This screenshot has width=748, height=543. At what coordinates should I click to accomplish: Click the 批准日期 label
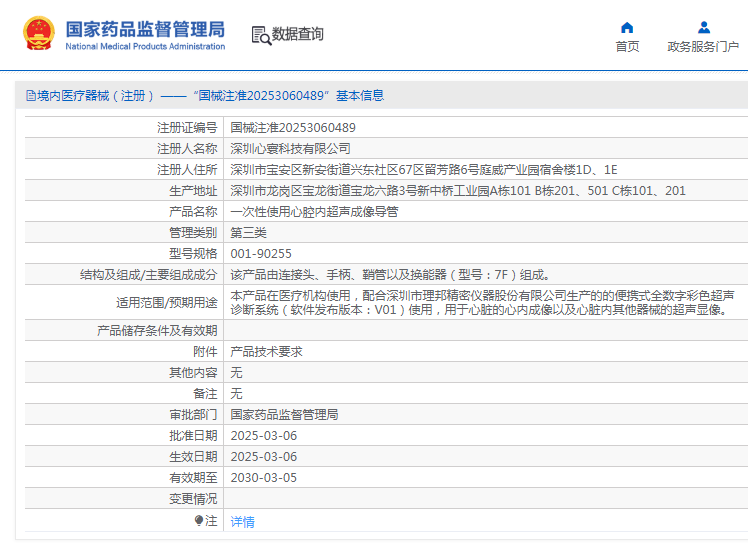coord(193,435)
